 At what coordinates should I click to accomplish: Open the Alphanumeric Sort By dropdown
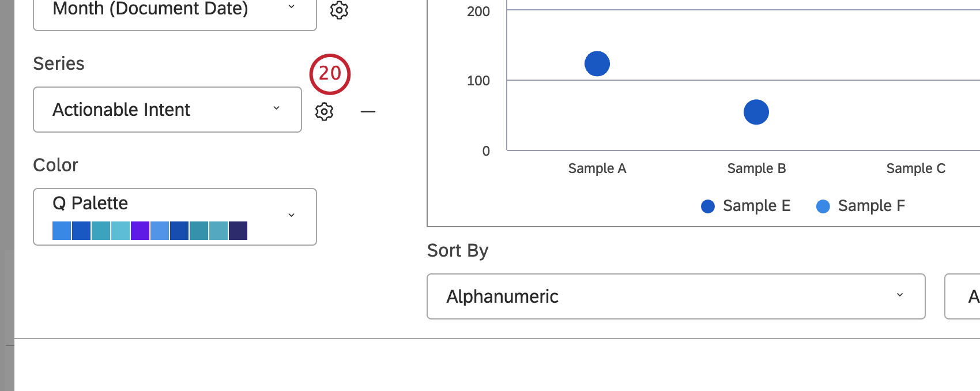676,296
